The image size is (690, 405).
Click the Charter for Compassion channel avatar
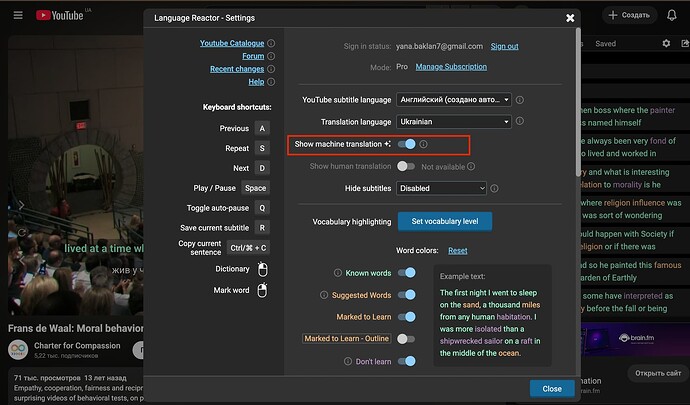pyautogui.click(x=18, y=350)
